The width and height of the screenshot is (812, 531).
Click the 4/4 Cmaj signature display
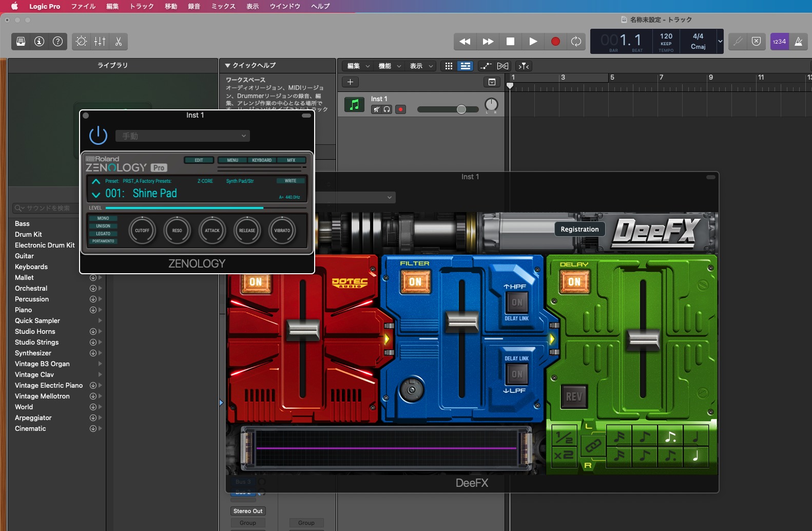[x=698, y=42]
